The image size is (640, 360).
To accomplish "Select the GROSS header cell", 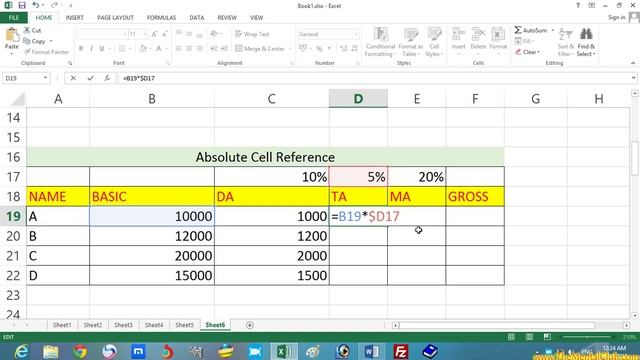I will pyautogui.click(x=475, y=197).
